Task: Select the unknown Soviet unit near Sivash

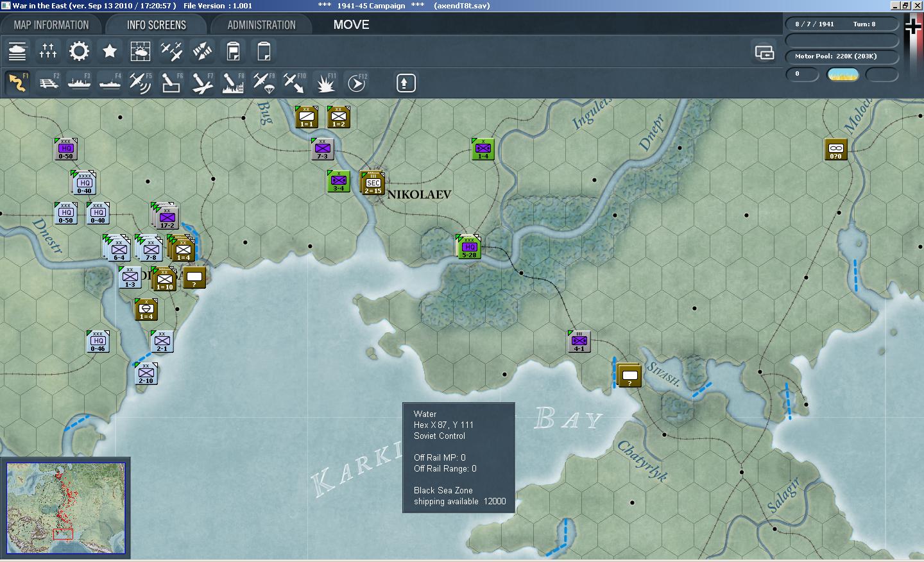Action: (x=629, y=375)
